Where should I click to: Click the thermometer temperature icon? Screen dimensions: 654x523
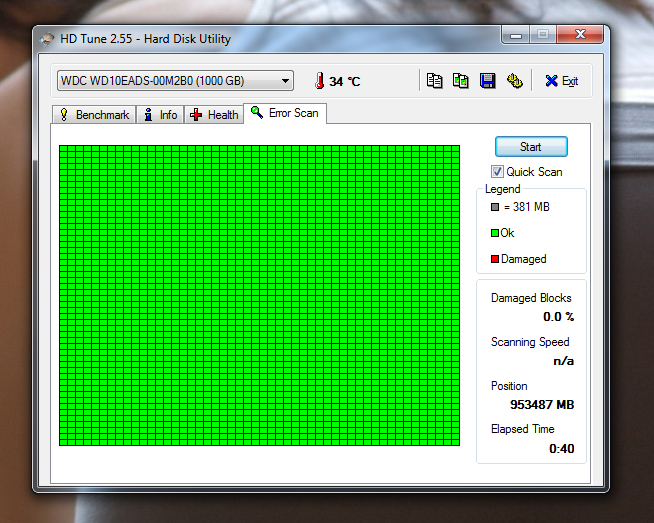[x=319, y=80]
